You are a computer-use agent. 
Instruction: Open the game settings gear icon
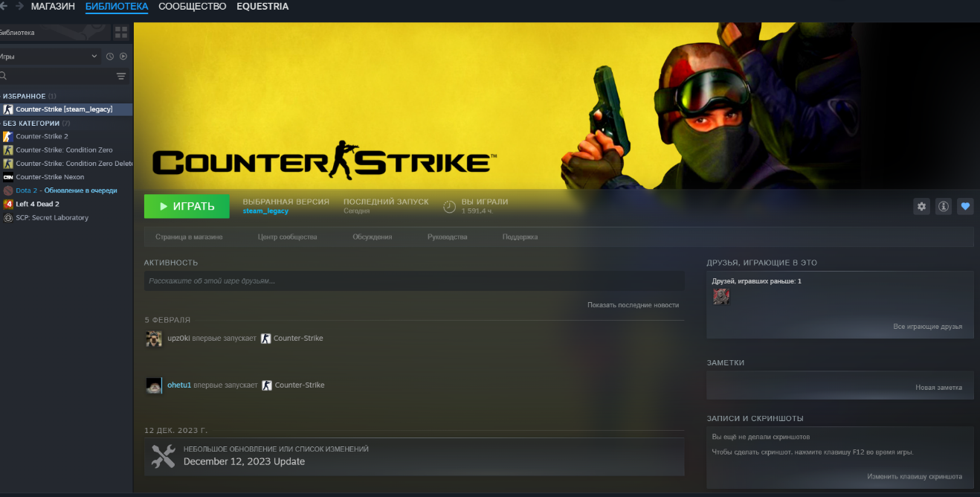(922, 207)
